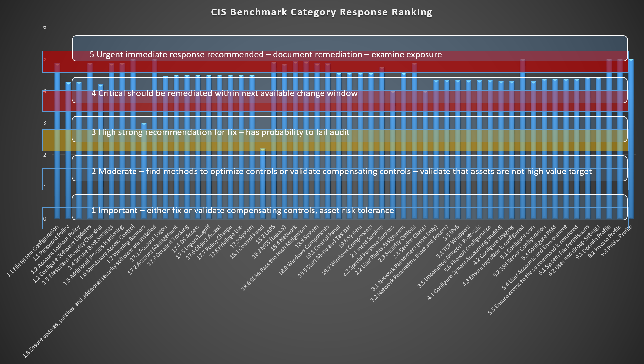Click the '1 Important – either fix or validate' text box
Screen dimensions: 644x364
[350, 207]
